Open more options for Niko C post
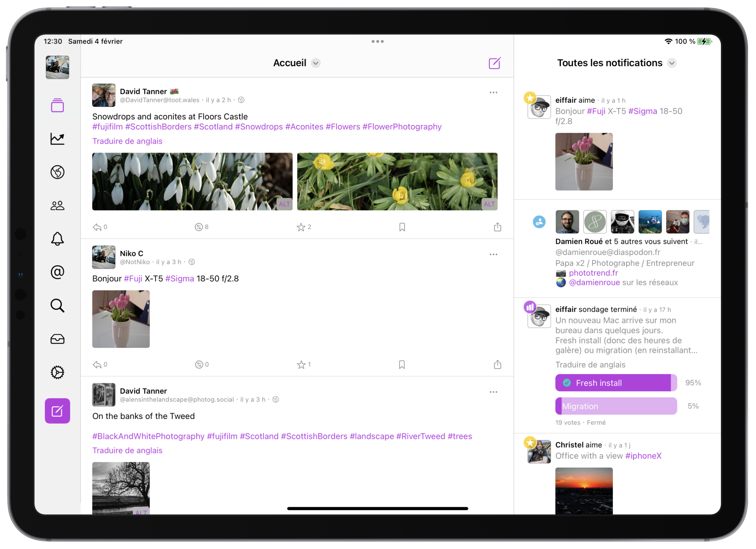Viewport: 756px width, 549px height. 494,255
